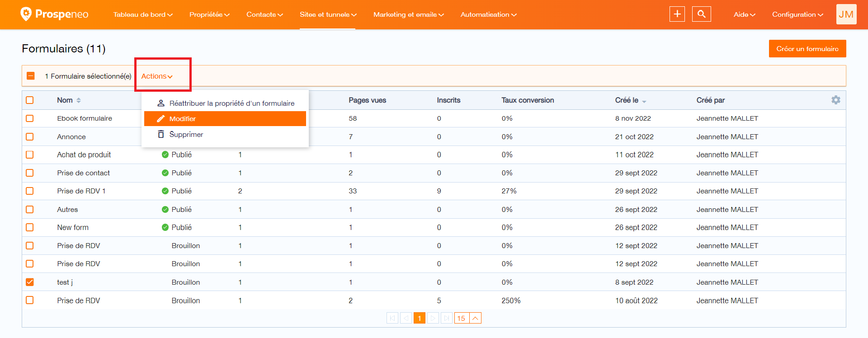Go to first page of pagination
868x338 pixels.
point(392,318)
